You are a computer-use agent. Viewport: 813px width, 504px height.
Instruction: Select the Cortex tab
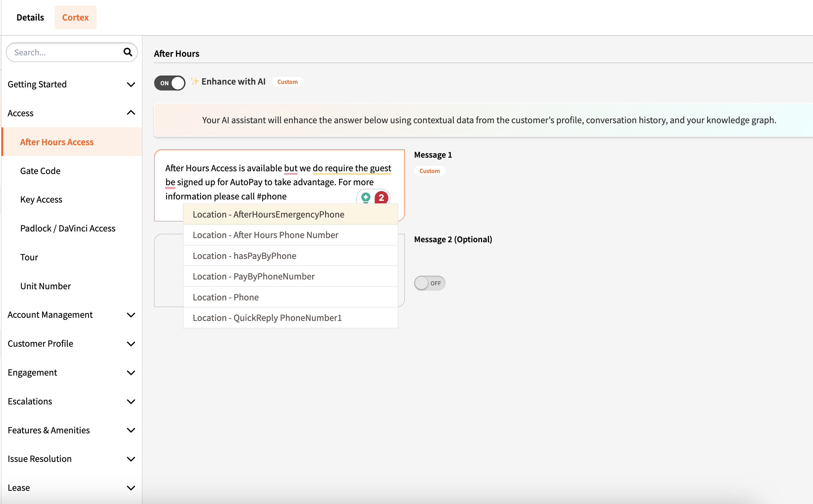coord(75,17)
